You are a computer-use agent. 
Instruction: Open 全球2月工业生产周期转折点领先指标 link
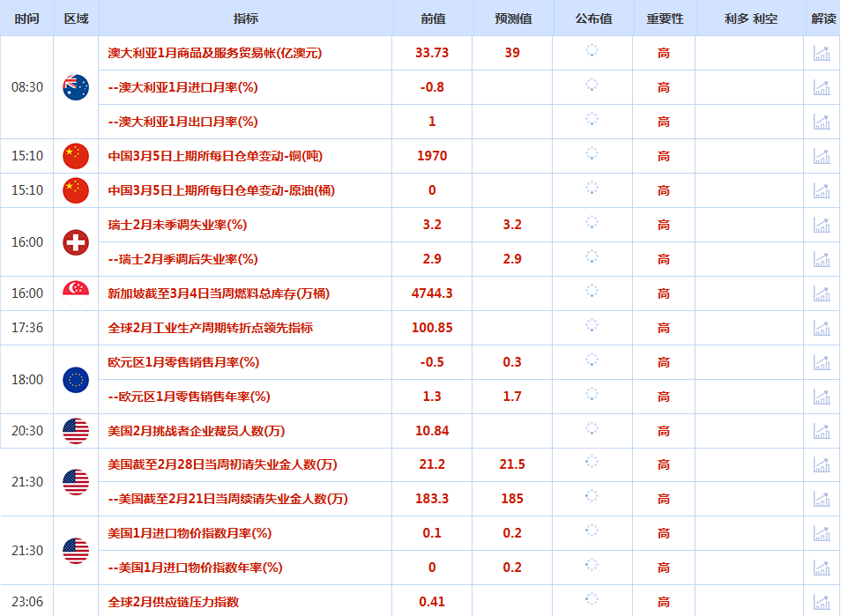[x=210, y=328]
